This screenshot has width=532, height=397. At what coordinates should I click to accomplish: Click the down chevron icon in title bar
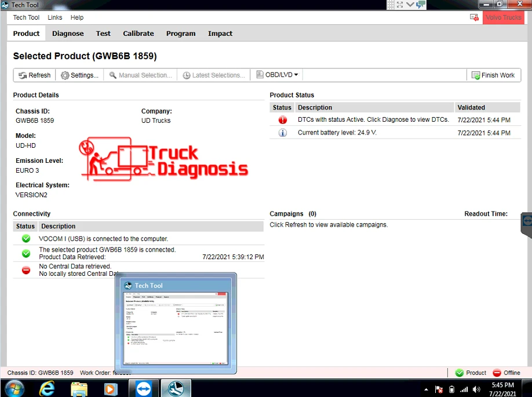tap(410, 5)
